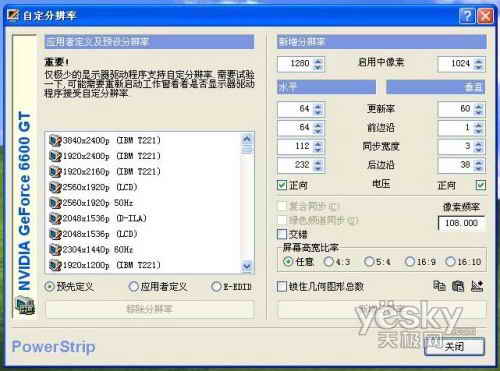Screen dimensions: 500x371
Task: Choose the 5:4 aspect ratio
Action: pos(369,262)
